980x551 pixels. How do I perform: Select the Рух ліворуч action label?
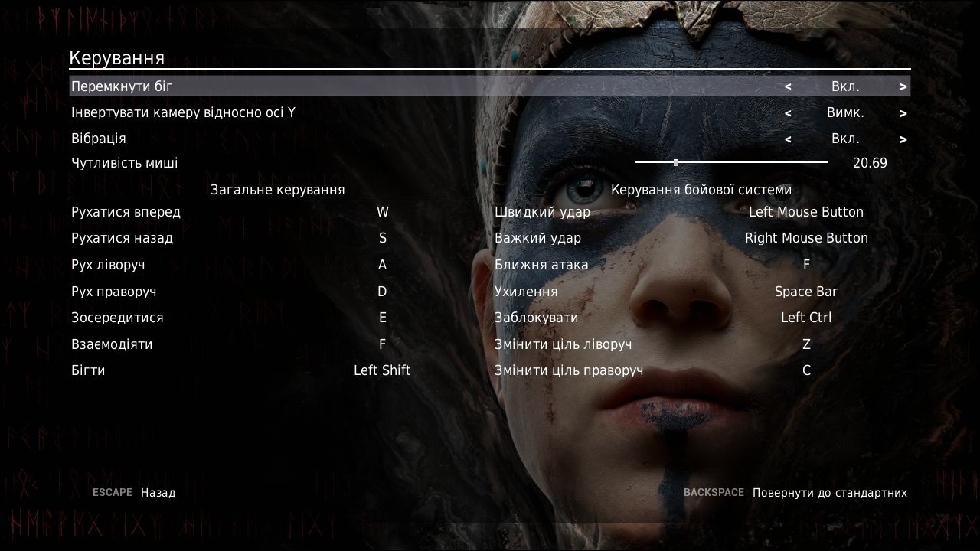[x=108, y=265]
